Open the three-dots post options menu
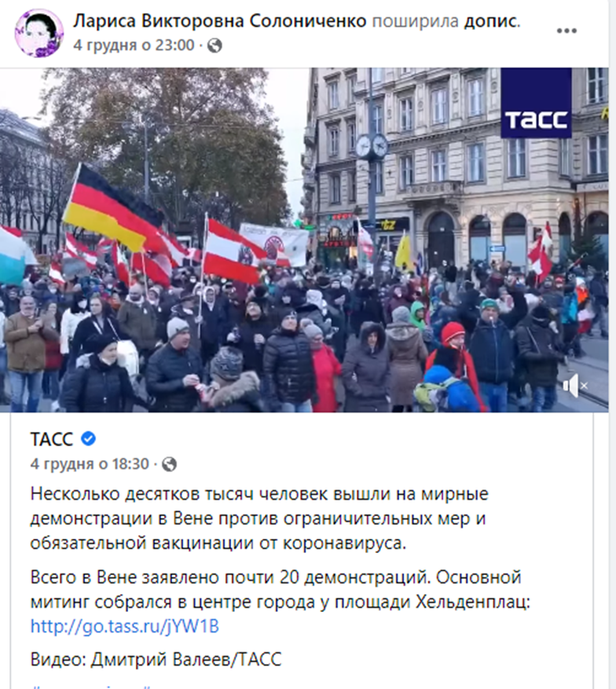 [566, 31]
